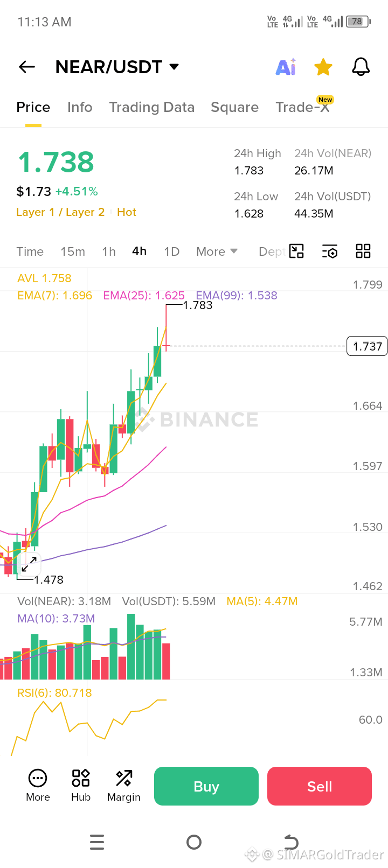This screenshot has width=388, height=868.
Task: Open the Square tab
Action: click(234, 107)
